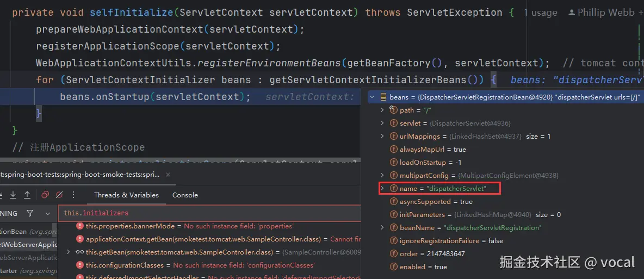This screenshot has height=279, width=644.
Task: Click the field icon beside multipartConfig
Action: pyautogui.click(x=393, y=176)
